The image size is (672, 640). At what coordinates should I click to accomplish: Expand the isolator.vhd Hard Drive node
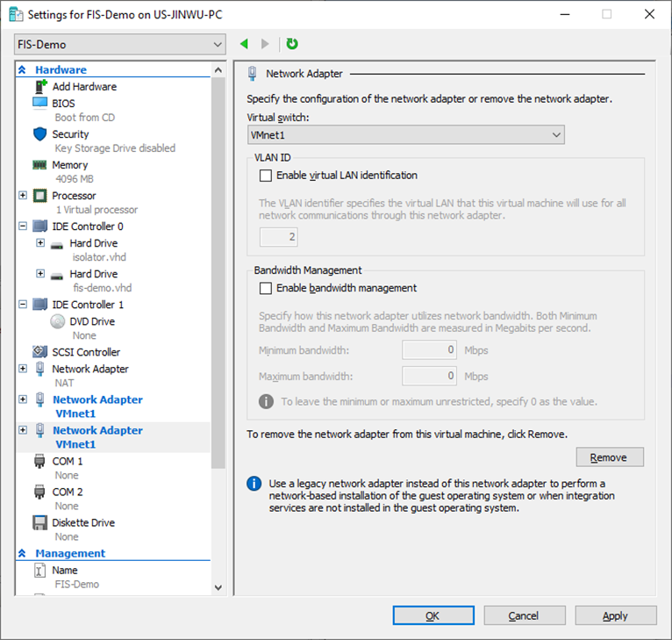[40, 243]
